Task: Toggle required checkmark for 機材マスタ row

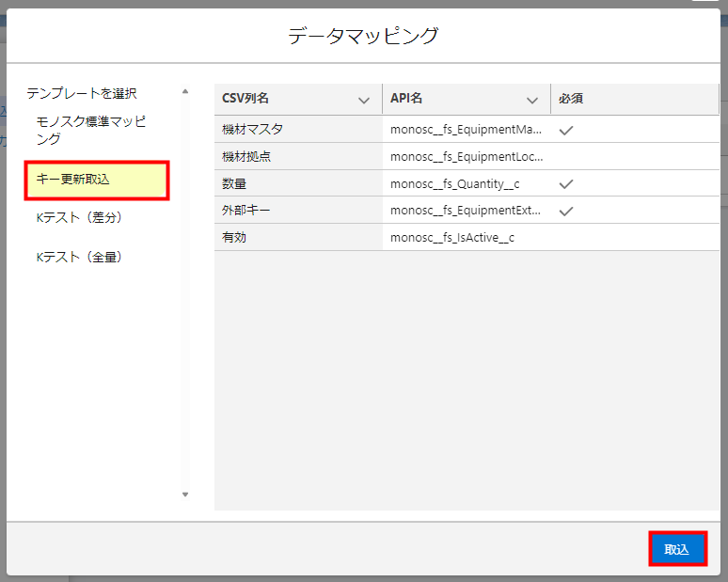Action: coord(566,130)
